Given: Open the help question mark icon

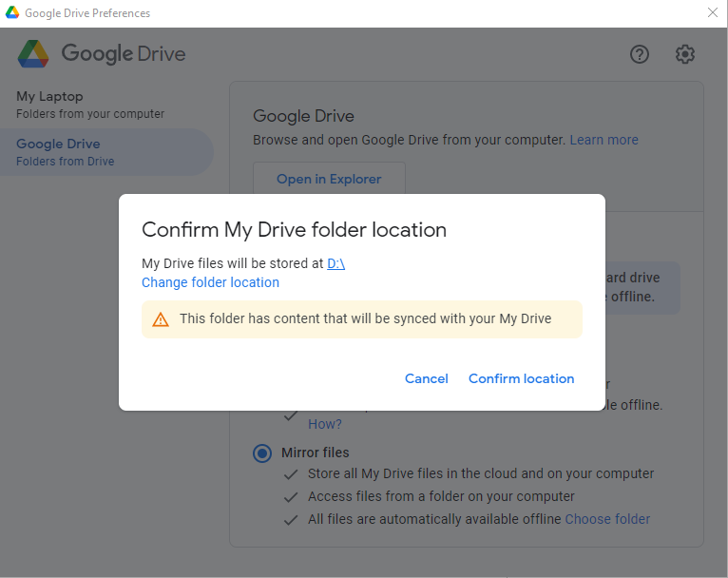Looking at the screenshot, I should pos(640,54).
